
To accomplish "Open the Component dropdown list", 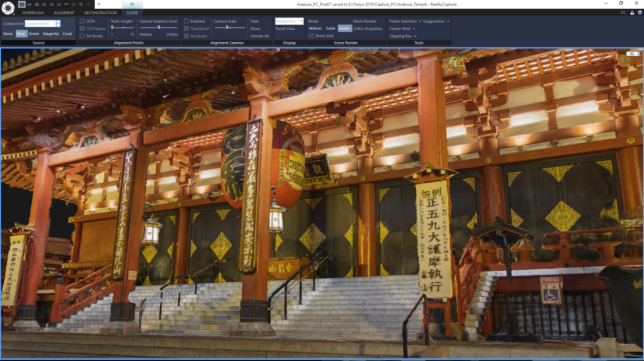I will coord(58,24).
